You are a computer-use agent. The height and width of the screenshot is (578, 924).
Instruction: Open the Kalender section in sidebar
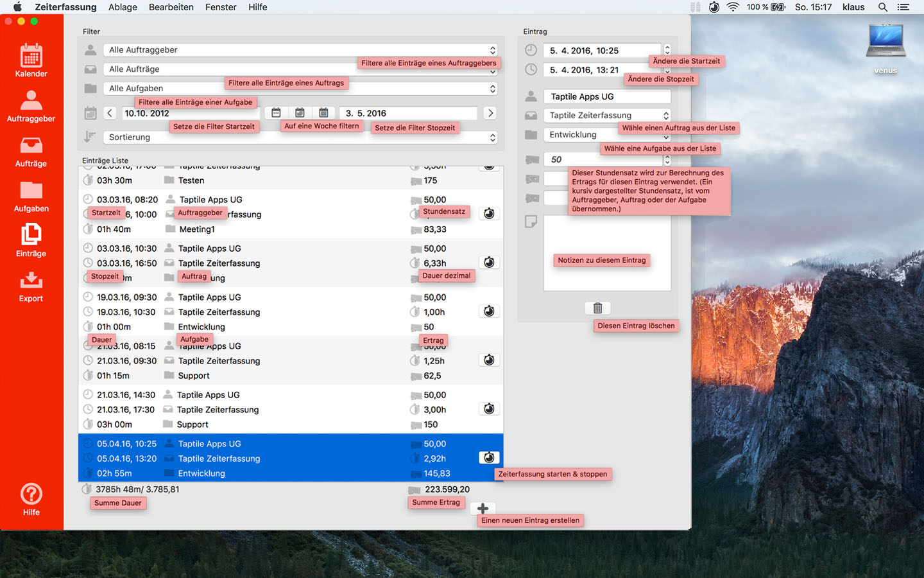[31, 60]
